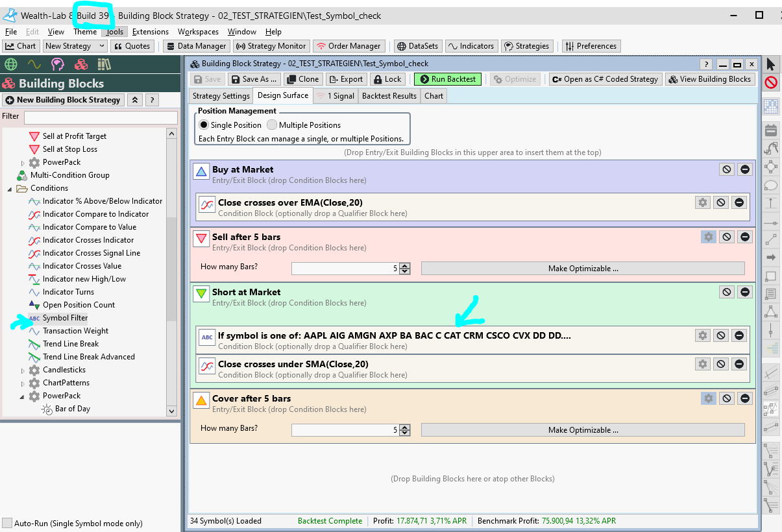
Task: Select Multiple Positions radio button
Action: point(272,125)
